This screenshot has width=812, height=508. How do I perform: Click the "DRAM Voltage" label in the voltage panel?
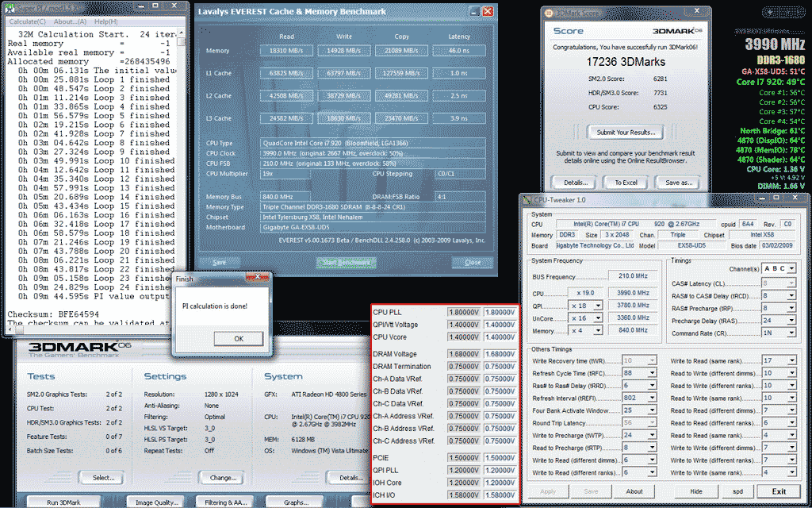coord(395,354)
